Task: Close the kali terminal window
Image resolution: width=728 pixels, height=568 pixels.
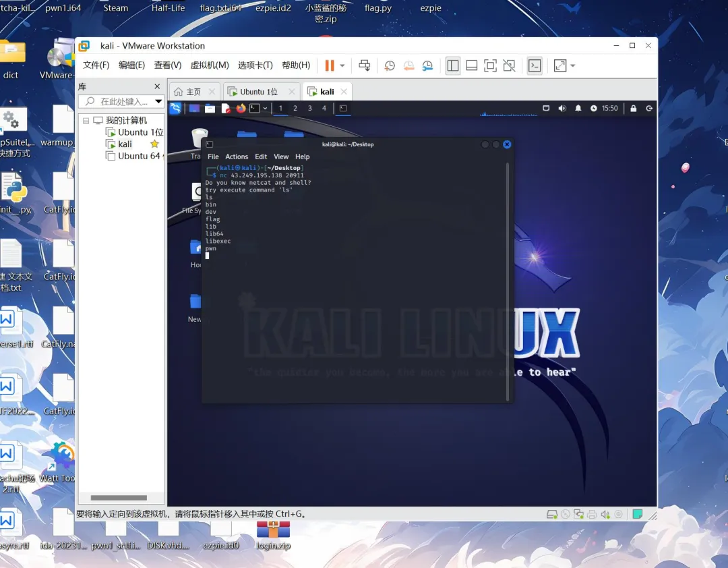Action: pos(507,144)
